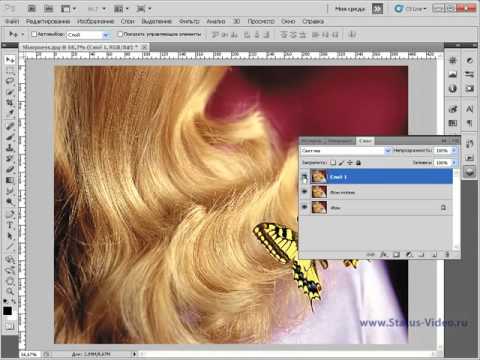Viewport: 480px width, 360px height.
Task: Open the Paragraph panel icon in dock
Action: pos(469,123)
